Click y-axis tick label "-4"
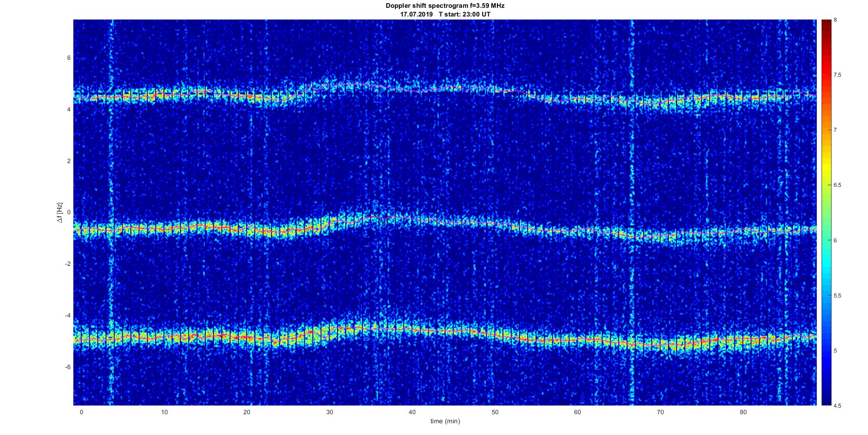The image size is (868, 435). (68, 315)
